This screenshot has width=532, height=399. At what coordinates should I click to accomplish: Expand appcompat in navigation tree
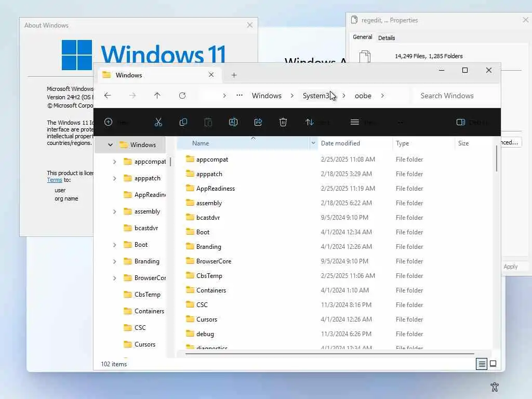[x=115, y=162]
